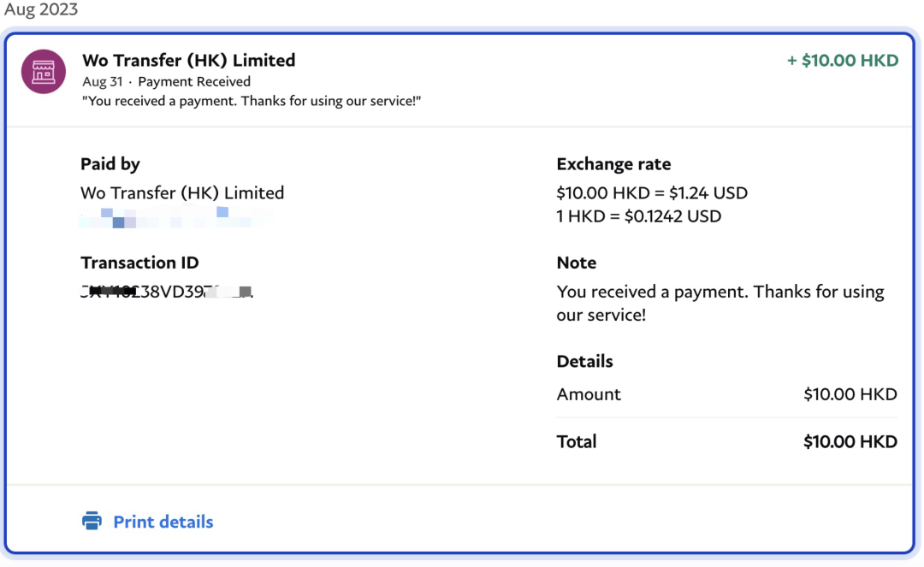Click the printer icon beside Print details
This screenshot has height=567, width=924.
click(x=92, y=521)
